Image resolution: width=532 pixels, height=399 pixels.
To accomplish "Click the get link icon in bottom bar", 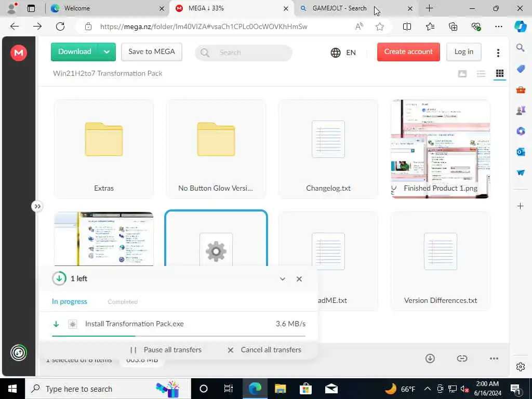I will [x=462, y=358].
